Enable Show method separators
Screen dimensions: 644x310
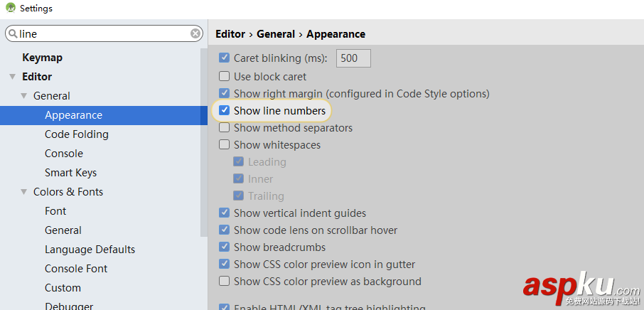click(225, 128)
